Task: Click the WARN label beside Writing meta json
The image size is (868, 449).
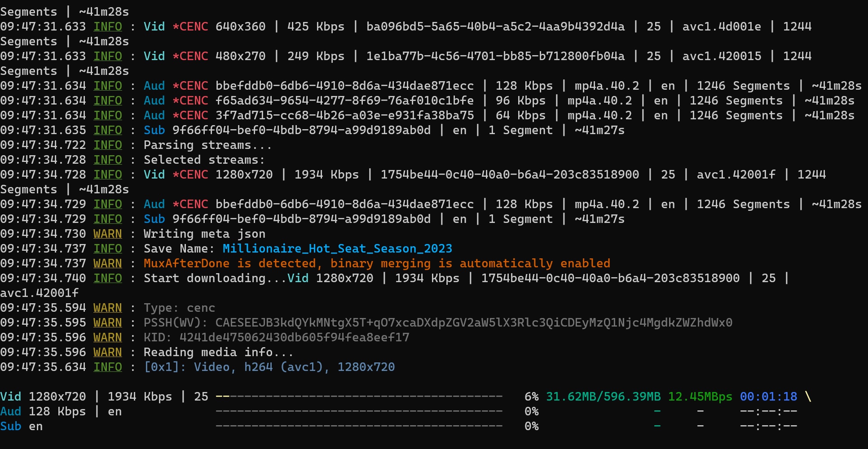Action: (x=107, y=234)
